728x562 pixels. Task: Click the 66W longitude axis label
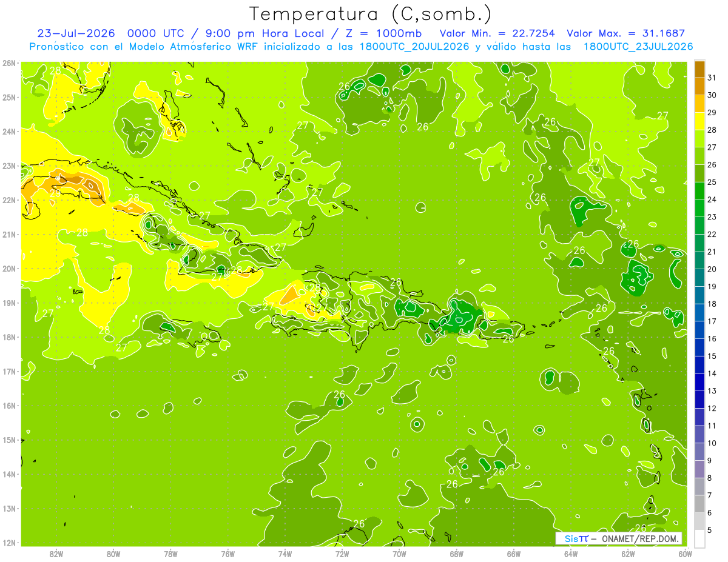tap(513, 554)
